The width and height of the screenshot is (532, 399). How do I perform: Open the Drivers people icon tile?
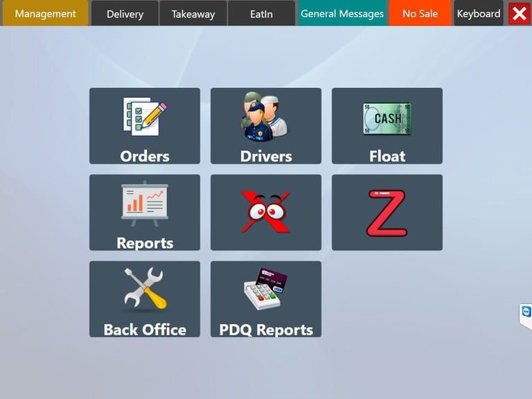coord(266,126)
